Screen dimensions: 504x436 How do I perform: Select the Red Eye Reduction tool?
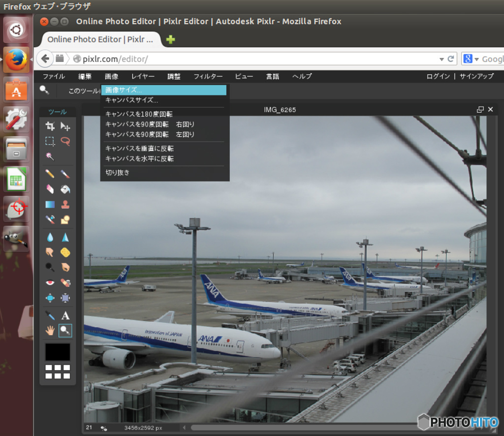coord(50,283)
